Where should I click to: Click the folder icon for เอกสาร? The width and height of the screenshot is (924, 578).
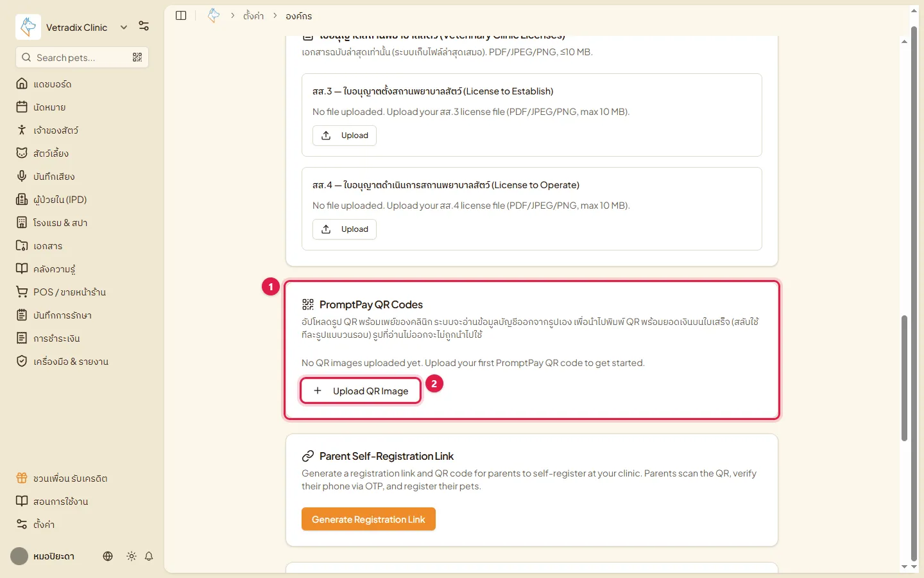pos(22,245)
